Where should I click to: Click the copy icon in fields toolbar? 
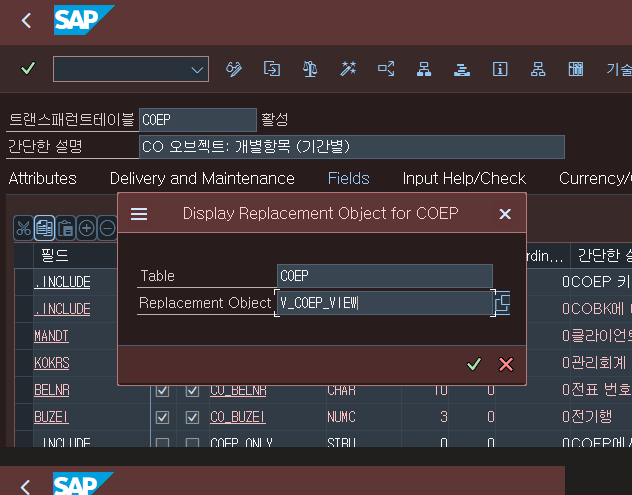pos(44,228)
